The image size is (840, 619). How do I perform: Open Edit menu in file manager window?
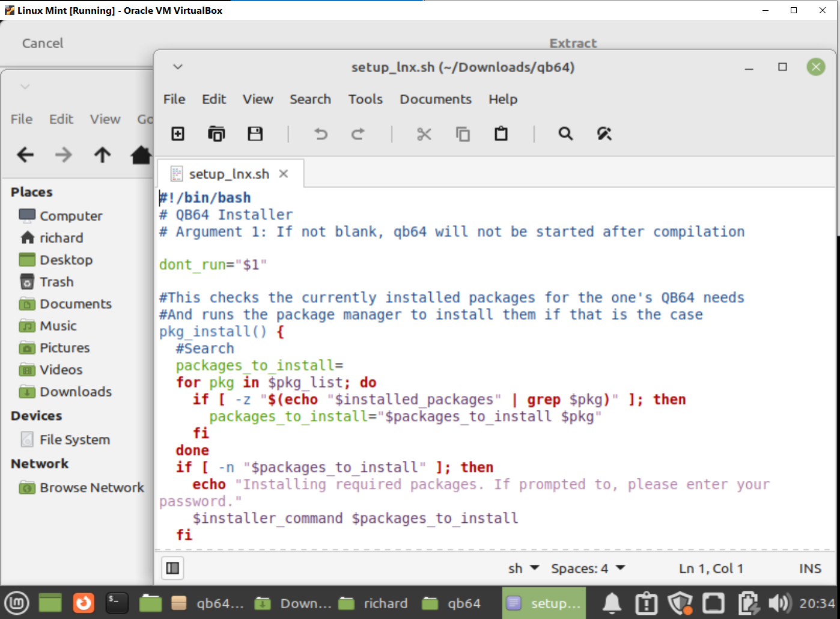point(61,119)
